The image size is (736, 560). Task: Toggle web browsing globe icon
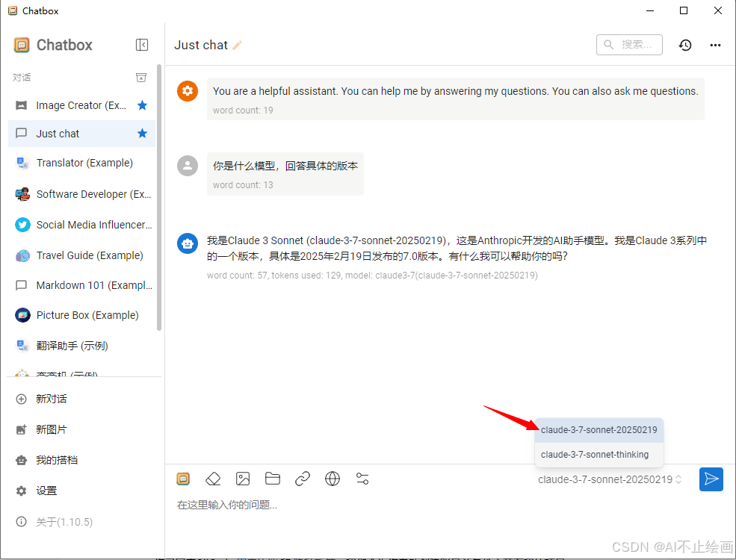(333, 479)
